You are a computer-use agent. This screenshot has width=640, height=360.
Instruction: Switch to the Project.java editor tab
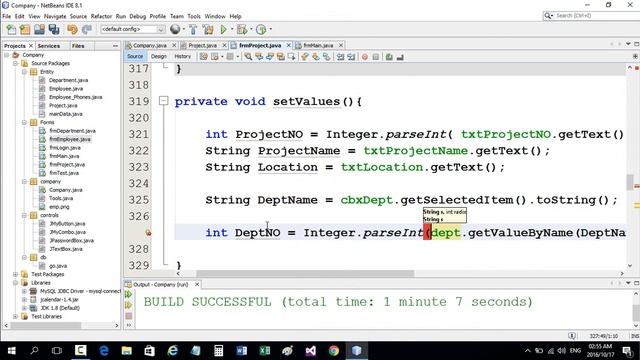(x=202, y=45)
